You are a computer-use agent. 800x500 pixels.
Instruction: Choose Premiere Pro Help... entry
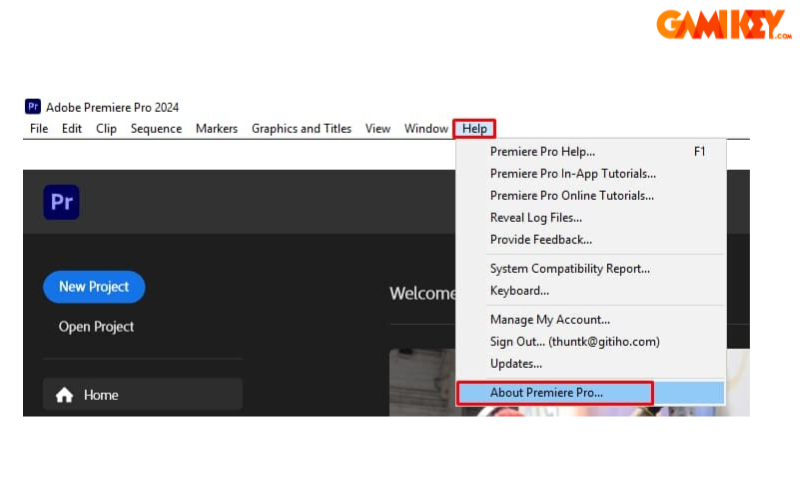590,152
